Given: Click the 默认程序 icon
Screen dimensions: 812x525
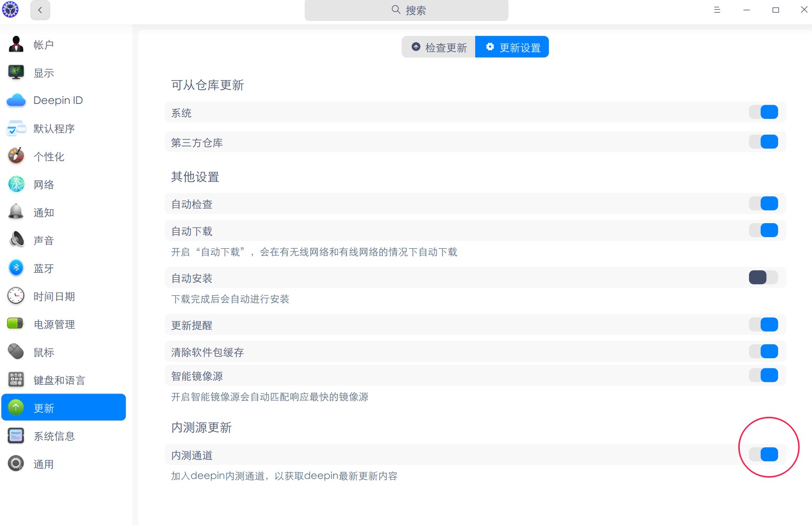Looking at the screenshot, I should point(16,128).
